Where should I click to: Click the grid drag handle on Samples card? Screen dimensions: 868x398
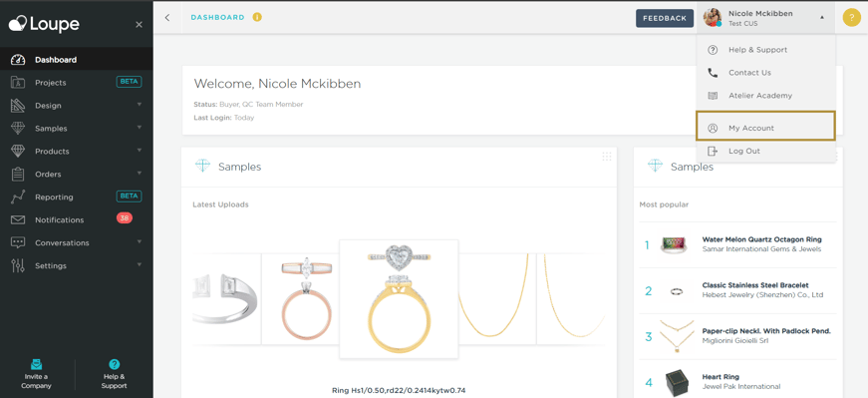607,157
